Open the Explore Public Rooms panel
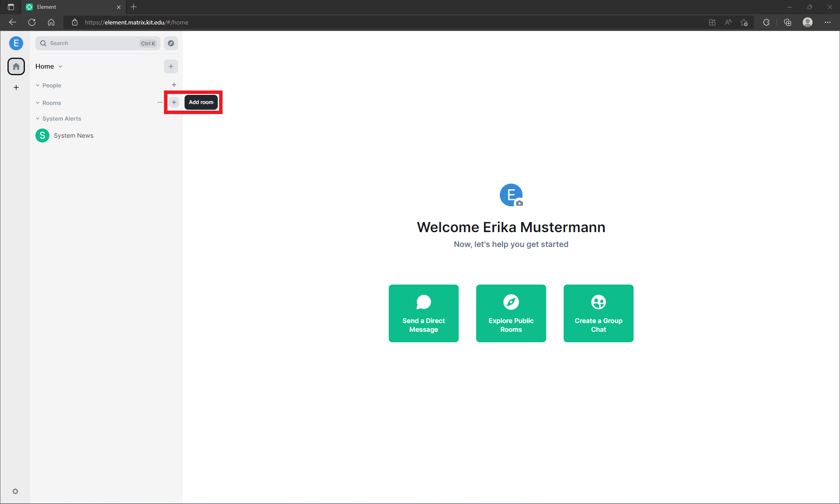 pyautogui.click(x=511, y=313)
